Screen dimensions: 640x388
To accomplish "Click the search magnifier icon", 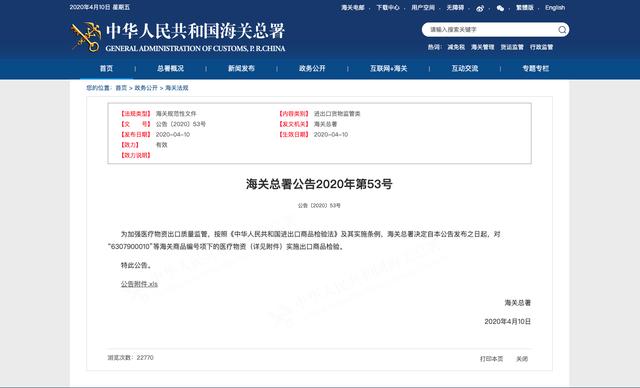I will tap(562, 29).
